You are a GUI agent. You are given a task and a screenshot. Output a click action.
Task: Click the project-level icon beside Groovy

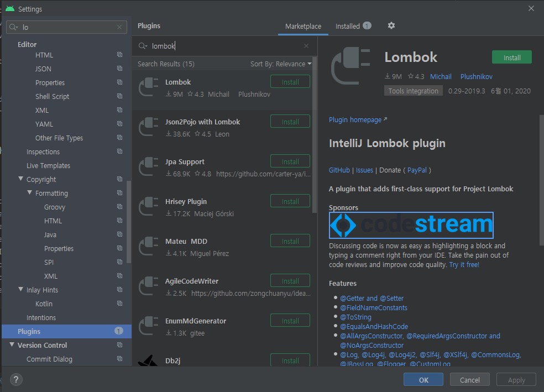click(x=120, y=207)
